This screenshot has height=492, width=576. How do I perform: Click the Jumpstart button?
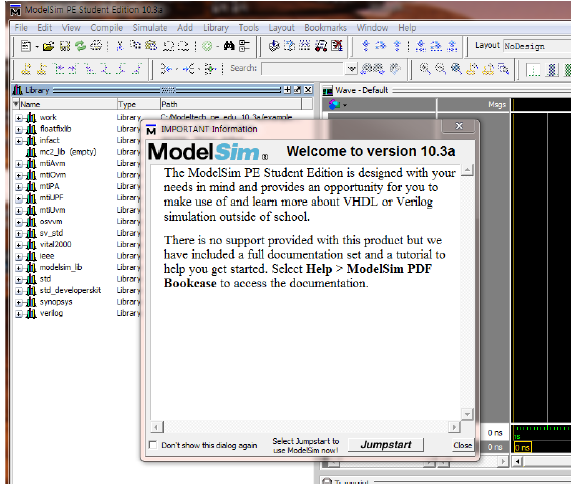386,445
